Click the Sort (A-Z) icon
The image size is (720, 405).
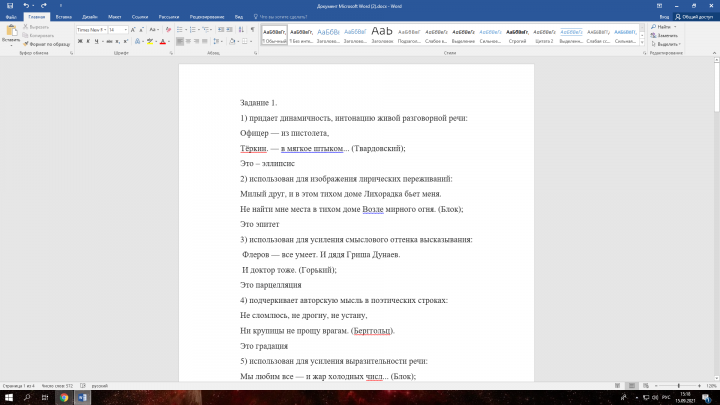(241, 29)
